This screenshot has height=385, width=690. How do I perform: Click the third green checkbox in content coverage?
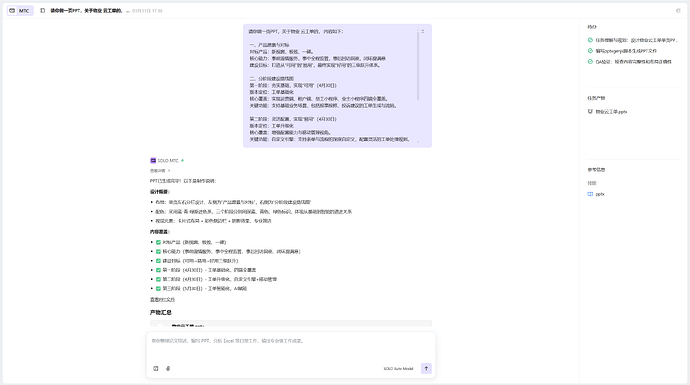pos(158,261)
